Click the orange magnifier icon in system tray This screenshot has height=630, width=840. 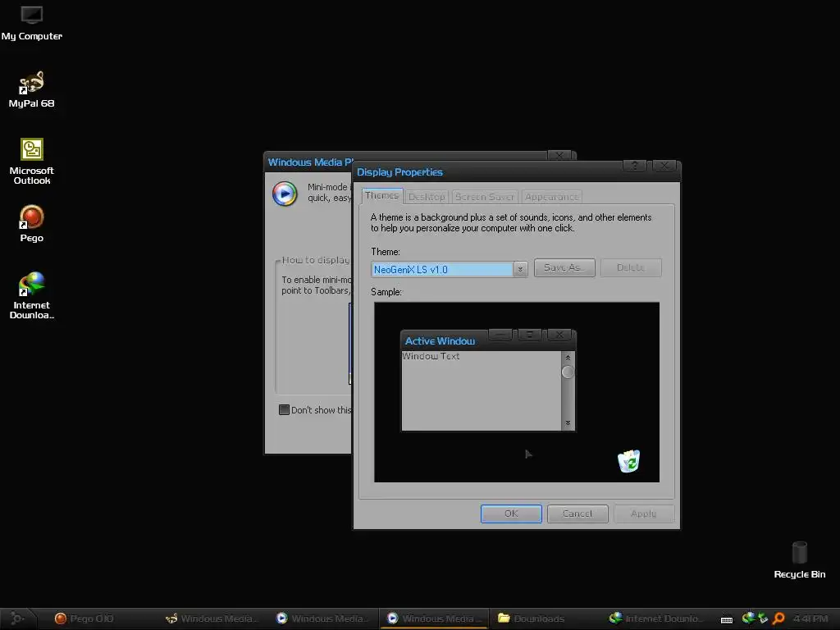(778, 619)
